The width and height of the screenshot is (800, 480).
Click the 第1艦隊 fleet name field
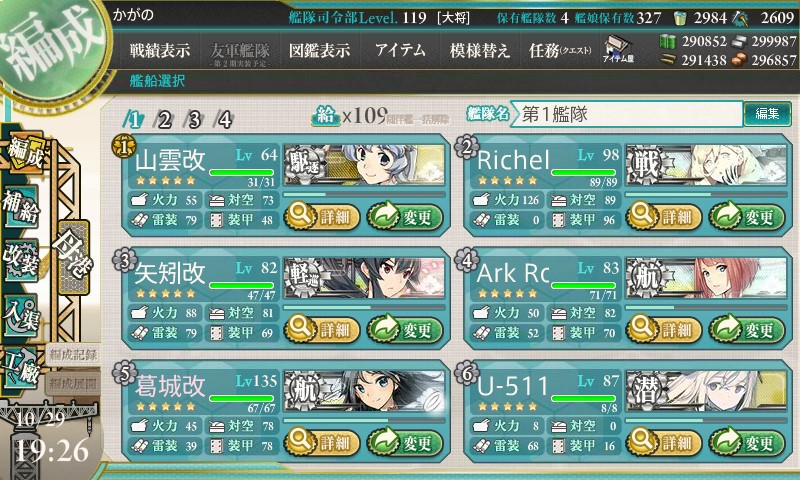629,114
